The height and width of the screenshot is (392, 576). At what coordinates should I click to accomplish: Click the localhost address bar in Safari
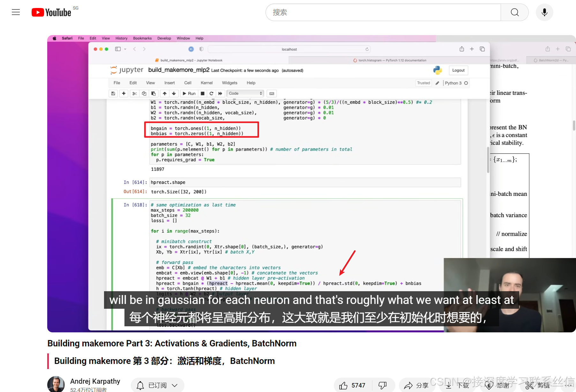[x=289, y=49]
